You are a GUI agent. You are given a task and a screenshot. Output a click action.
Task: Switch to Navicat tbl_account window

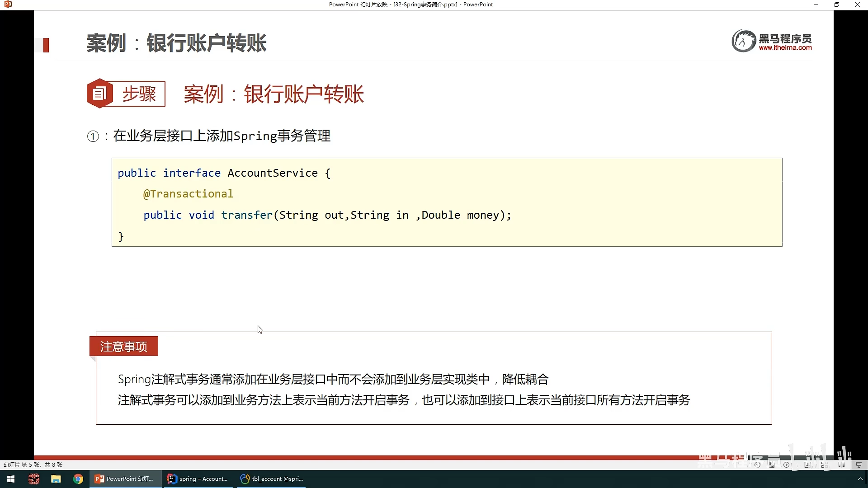point(272,479)
